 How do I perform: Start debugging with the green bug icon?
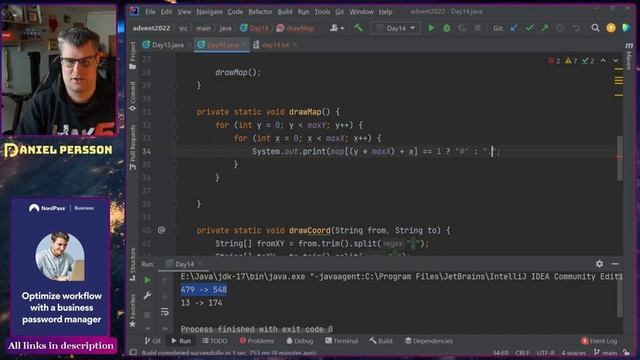tap(447, 28)
